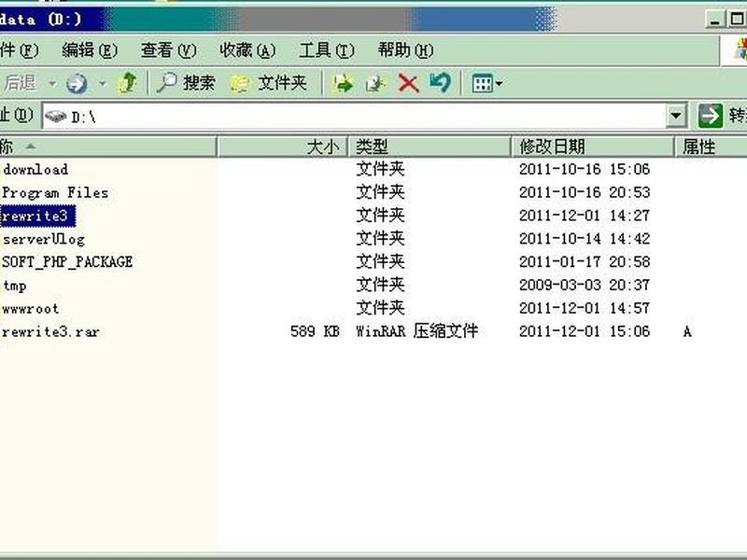
Task: Open the Tools (工具) menu
Action: 327,50
